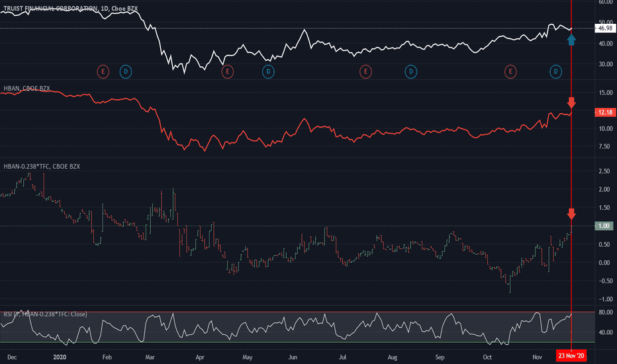Click the May dividend D marker
The image size is (617, 364).
pyautogui.click(x=268, y=71)
